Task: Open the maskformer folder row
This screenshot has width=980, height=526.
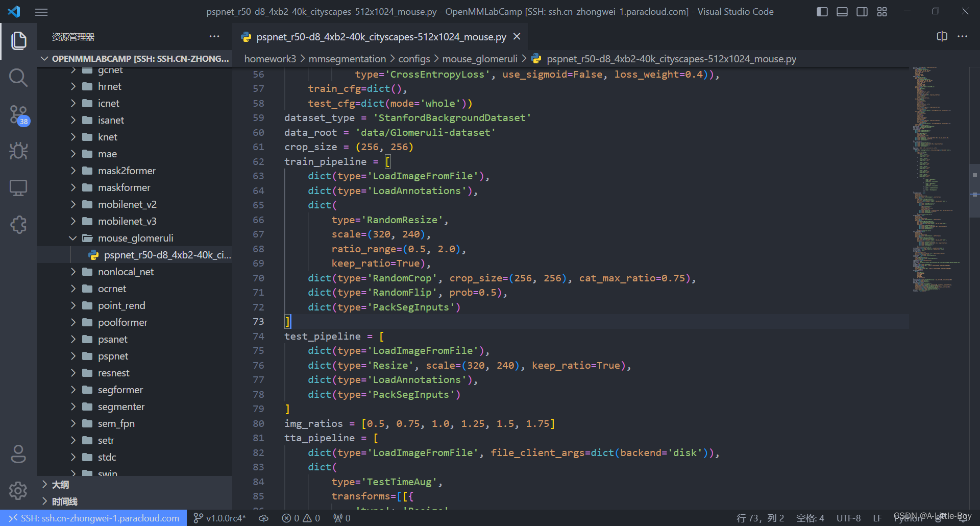Action: (135, 187)
